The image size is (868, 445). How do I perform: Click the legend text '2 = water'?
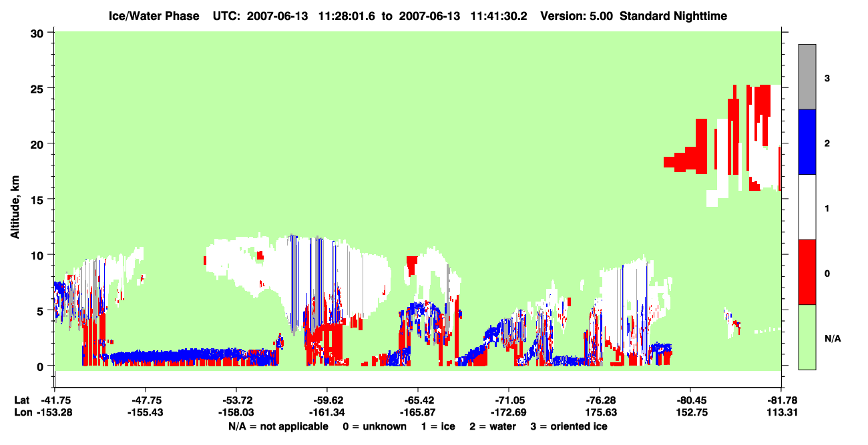(x=493, y=426)
